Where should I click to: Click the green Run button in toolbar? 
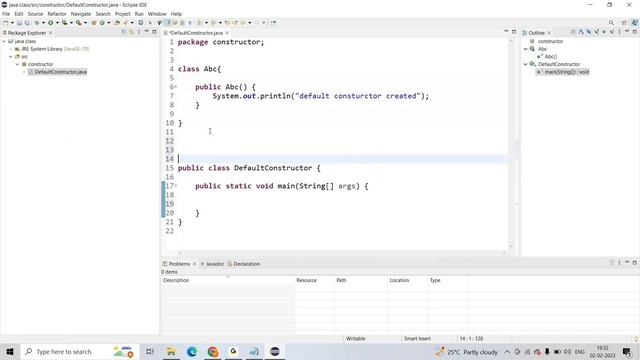(50, 23)
